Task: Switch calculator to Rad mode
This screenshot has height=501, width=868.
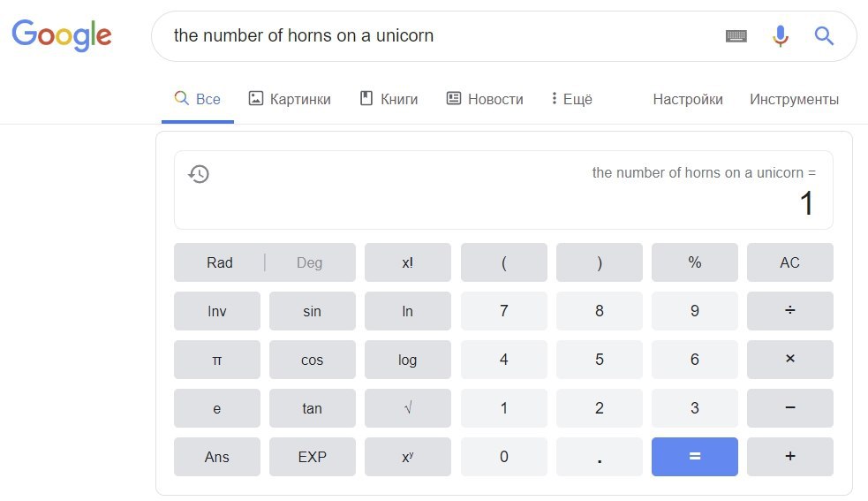Action: click(220, 262)
